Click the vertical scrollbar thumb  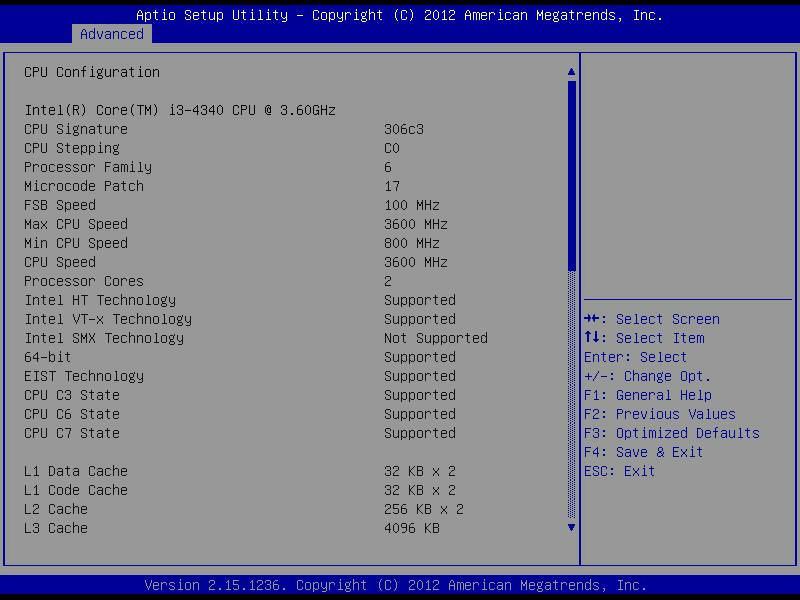[x=571, y=176]
